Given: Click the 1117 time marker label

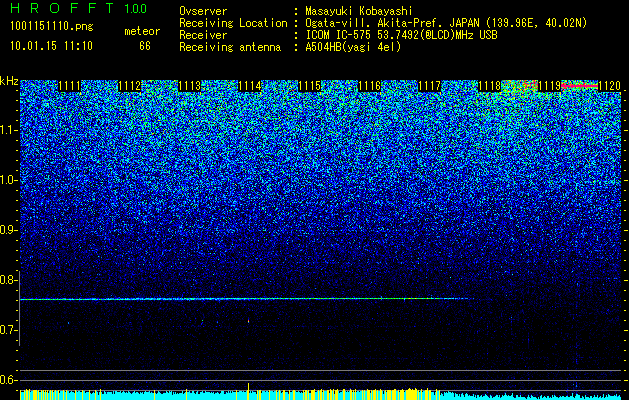Looking at the screenshot, I should click(430, 86).
